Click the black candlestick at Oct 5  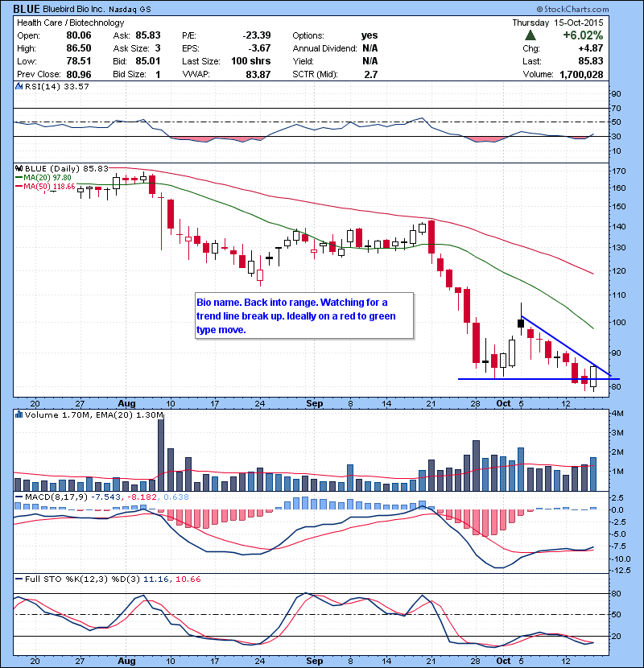pos(521,323)
